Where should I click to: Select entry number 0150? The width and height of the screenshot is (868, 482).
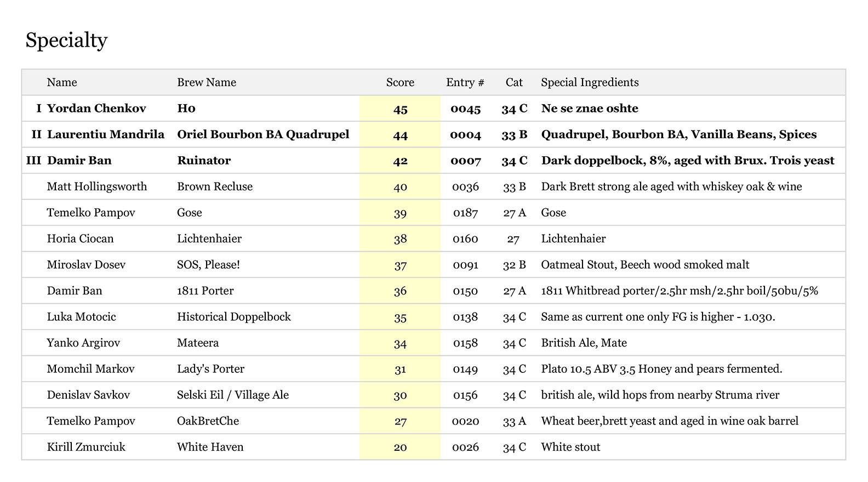(x=465, y=291)
